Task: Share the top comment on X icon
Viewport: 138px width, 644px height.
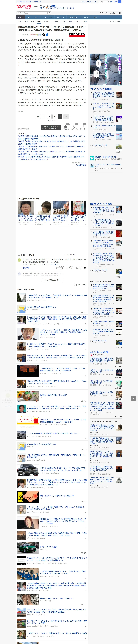Action: (85, 268)
